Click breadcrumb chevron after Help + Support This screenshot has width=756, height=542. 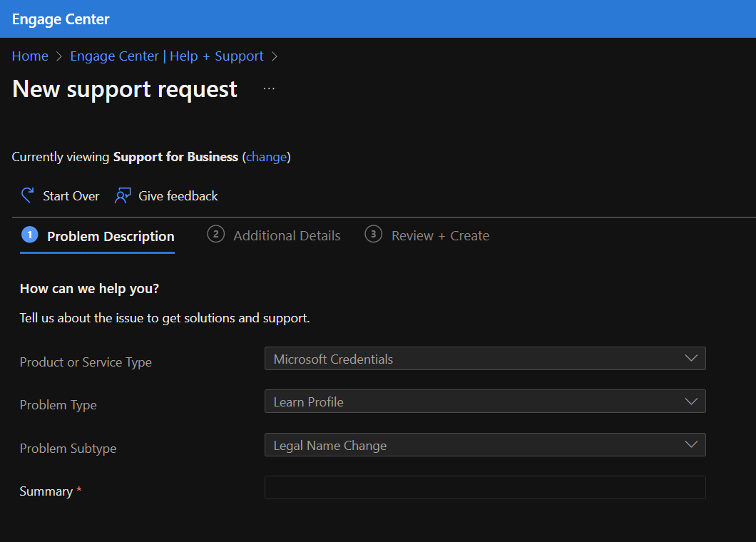click(x=275, y=56)
